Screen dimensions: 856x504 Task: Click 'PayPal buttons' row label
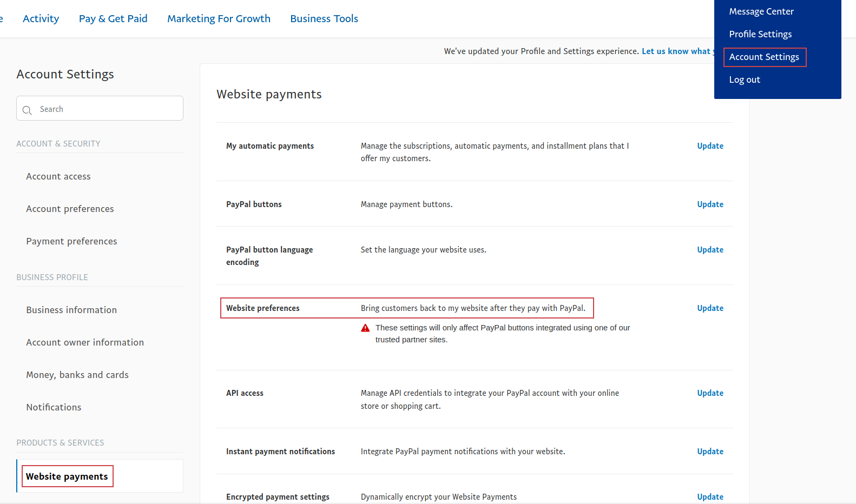tap(254, 204)
